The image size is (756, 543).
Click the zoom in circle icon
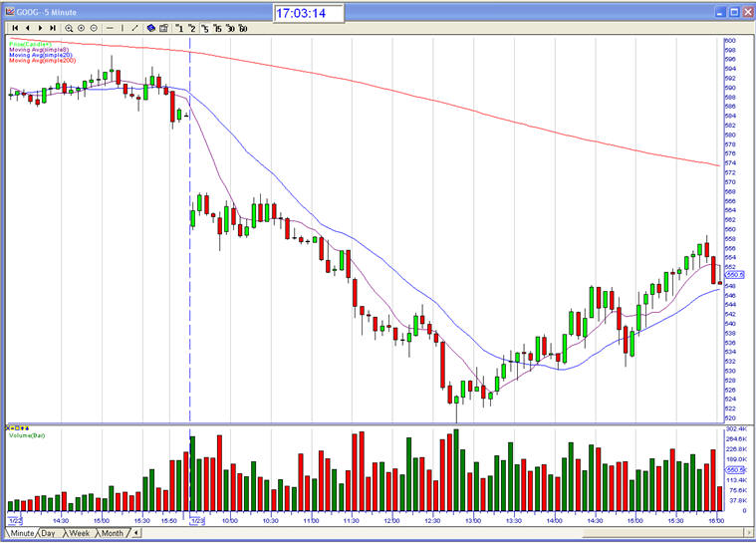click(81, 28)
